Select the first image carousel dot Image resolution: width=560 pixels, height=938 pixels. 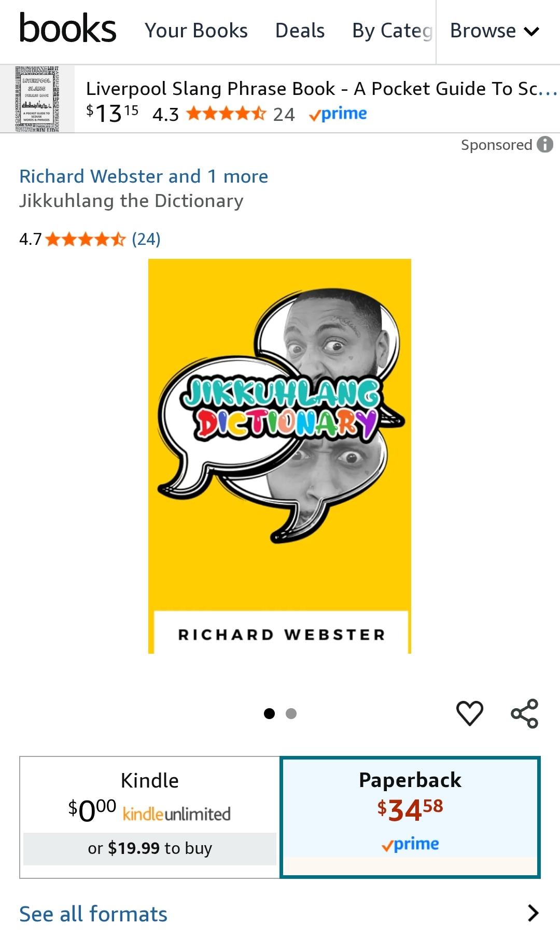[269, 713]
